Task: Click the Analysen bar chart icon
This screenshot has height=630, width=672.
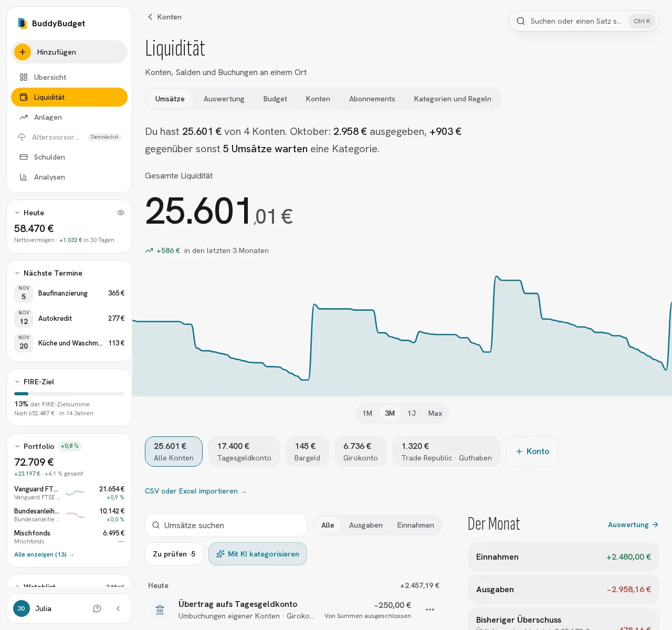Action: pos(24,177)
